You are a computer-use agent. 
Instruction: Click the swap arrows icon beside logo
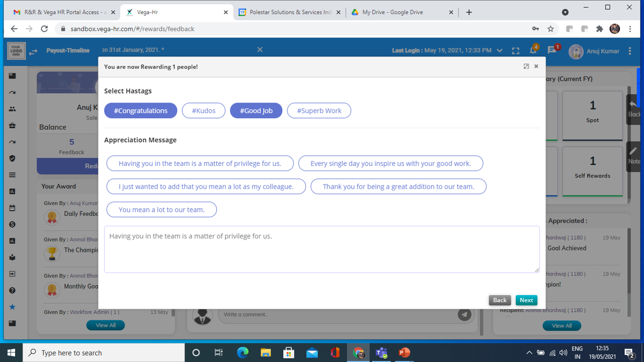point(33,52)
